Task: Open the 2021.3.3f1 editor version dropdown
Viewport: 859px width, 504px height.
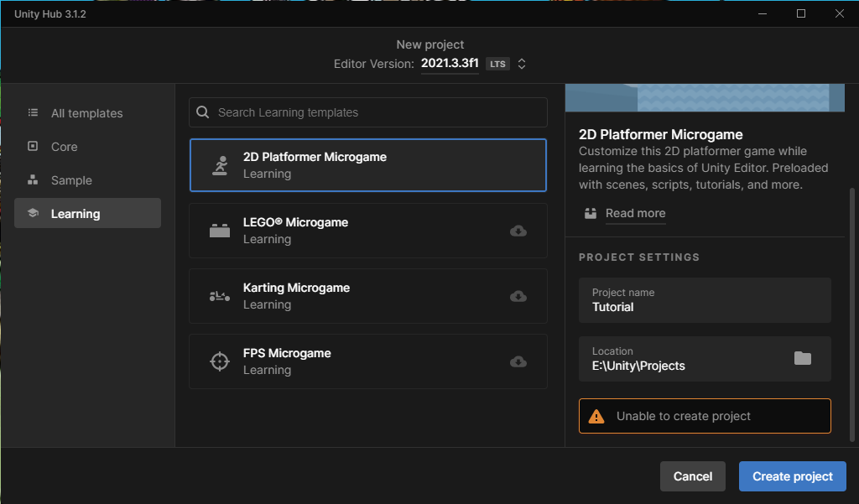Action: point(450,64)
